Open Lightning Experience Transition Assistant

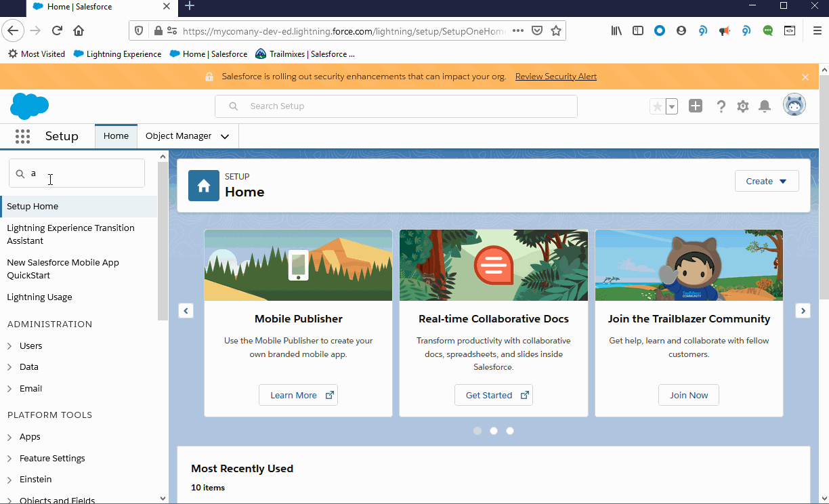70,234
